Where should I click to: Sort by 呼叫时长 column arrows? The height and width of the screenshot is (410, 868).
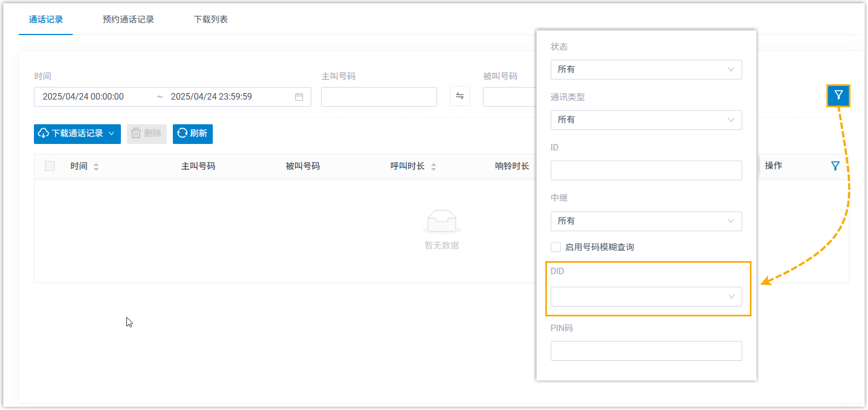434,166
